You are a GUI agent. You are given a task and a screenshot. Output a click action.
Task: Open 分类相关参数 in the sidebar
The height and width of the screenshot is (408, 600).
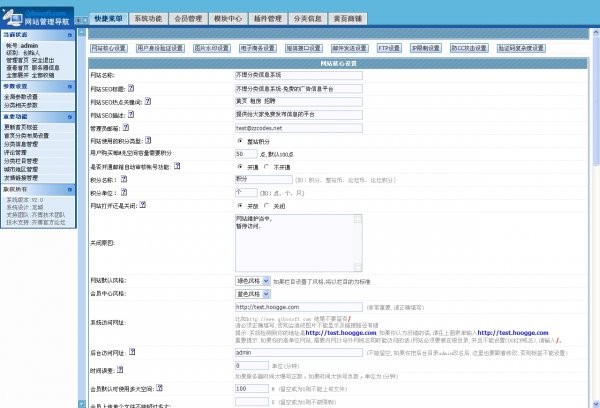(21, 105)
